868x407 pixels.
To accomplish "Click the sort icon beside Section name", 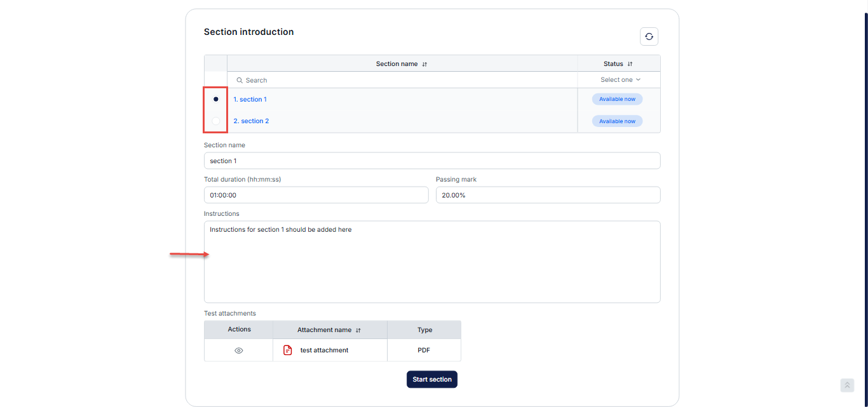I will click(425, 64).
